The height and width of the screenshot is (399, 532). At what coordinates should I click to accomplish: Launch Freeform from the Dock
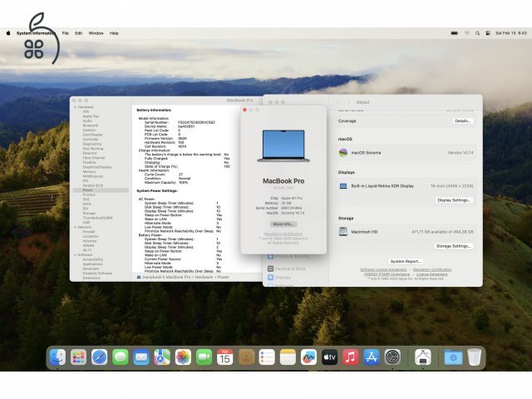click(308, 357)
